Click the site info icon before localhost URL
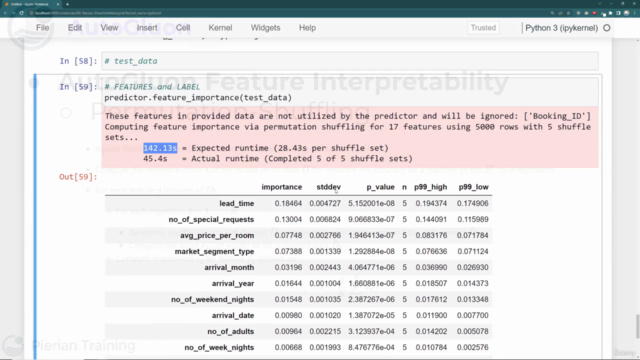Viewport: 640px width, 360px height. click(31, 13)
